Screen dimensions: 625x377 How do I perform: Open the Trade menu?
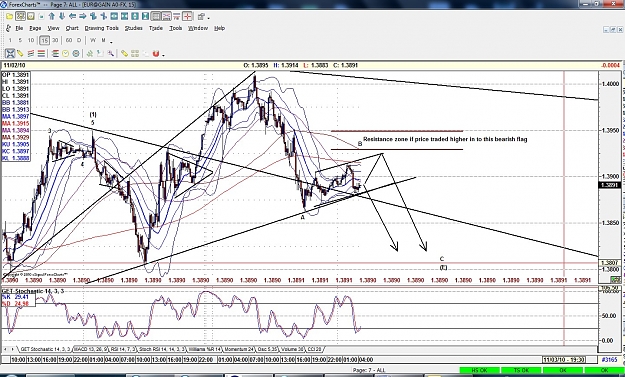click(x=156, y=28)
